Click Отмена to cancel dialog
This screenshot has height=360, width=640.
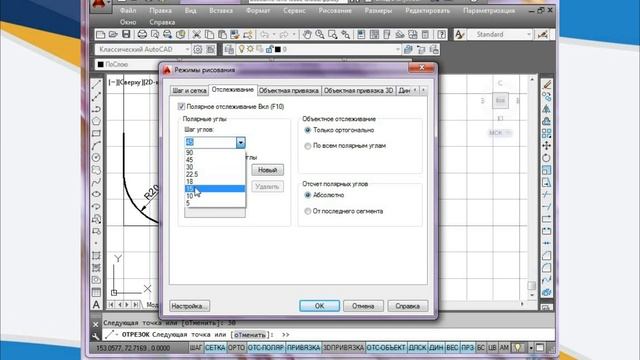tap(363, 306)
